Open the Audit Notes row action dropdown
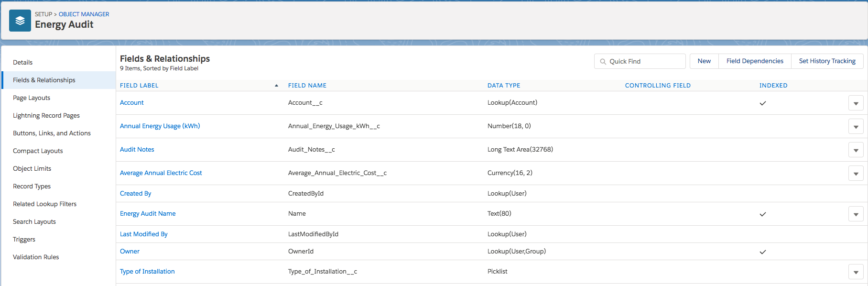Screen dimensions: 868x286 coord(856,150)
